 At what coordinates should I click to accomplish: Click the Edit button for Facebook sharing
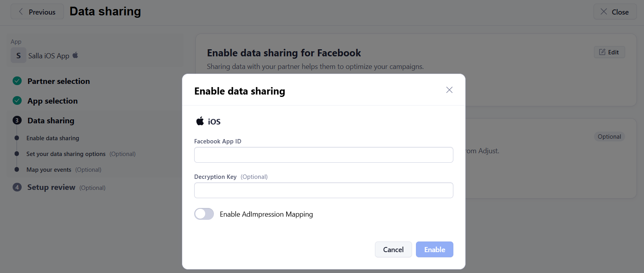coord(609,52)
